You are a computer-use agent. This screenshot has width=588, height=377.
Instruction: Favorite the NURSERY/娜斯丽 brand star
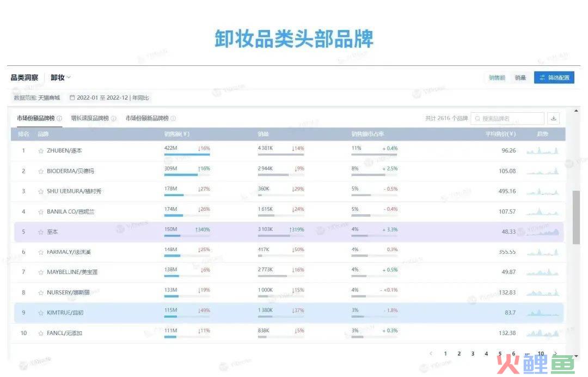point(41,292)
